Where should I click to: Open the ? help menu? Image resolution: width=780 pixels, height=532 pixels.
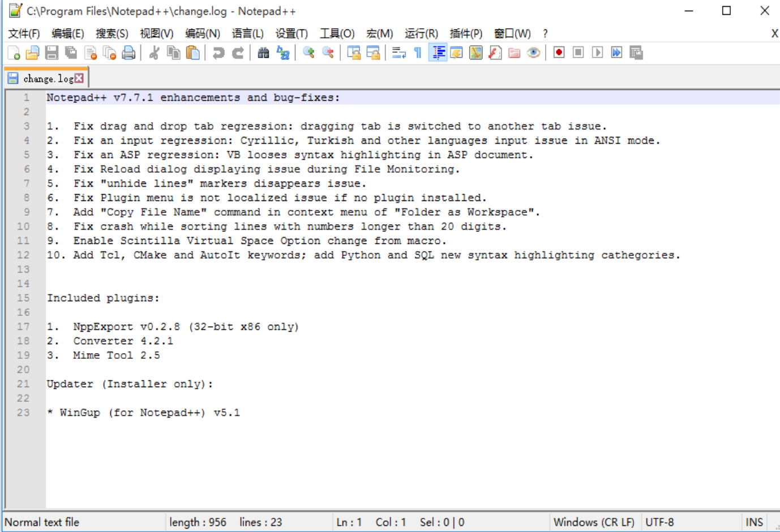[x=545, y=34]
